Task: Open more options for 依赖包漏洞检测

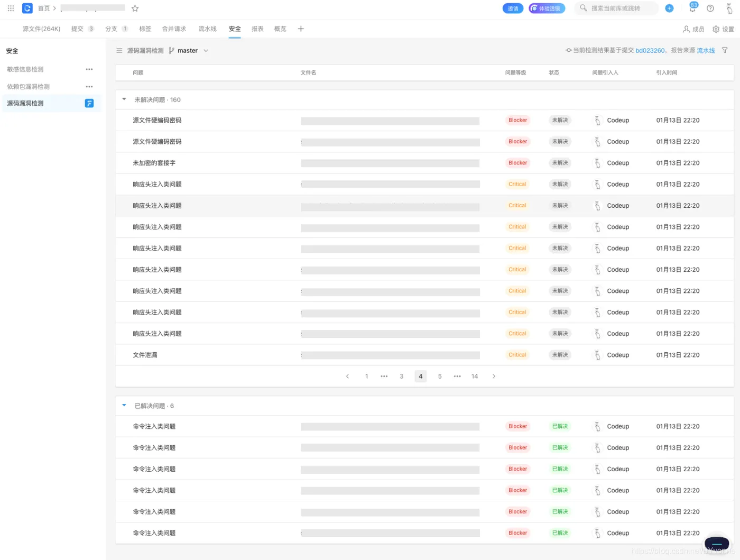Action: (89, 87)
